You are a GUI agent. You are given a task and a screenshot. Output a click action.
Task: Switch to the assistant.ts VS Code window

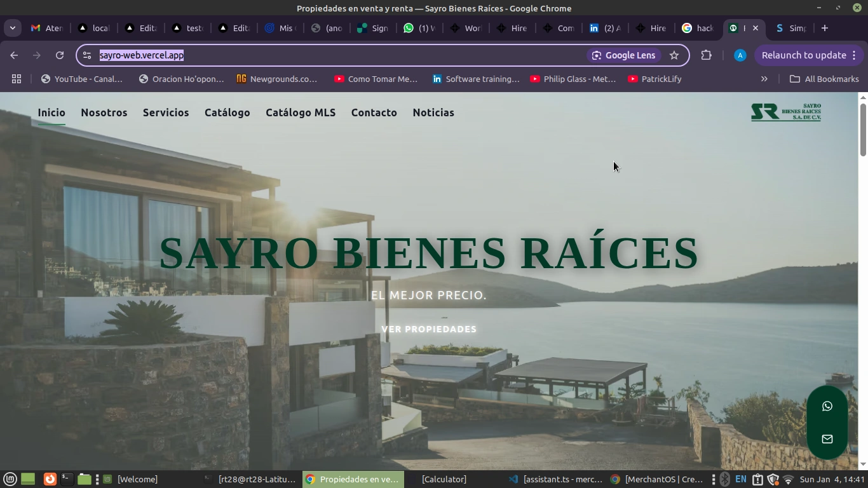[x=555, y=479]
